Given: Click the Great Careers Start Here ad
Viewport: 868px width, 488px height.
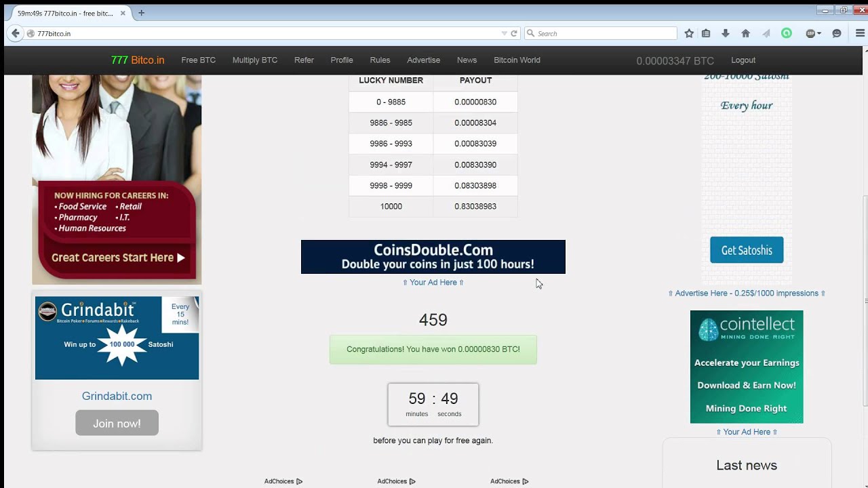Looking at the screenshot, I should click(x=117, y=179).
